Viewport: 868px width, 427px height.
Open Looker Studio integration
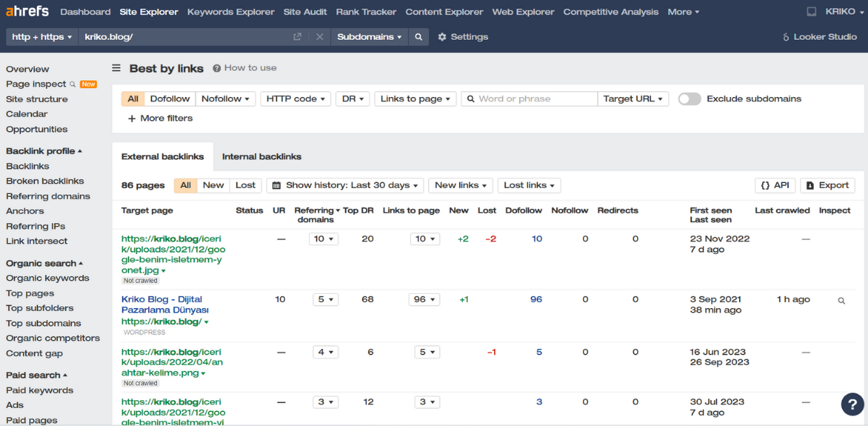(820, 37)
